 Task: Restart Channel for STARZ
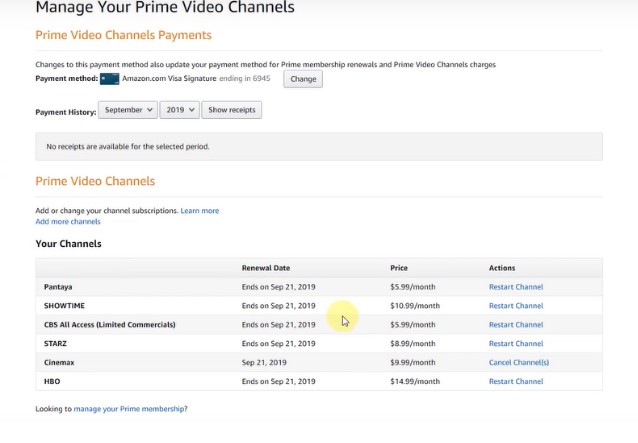point(516,344)
